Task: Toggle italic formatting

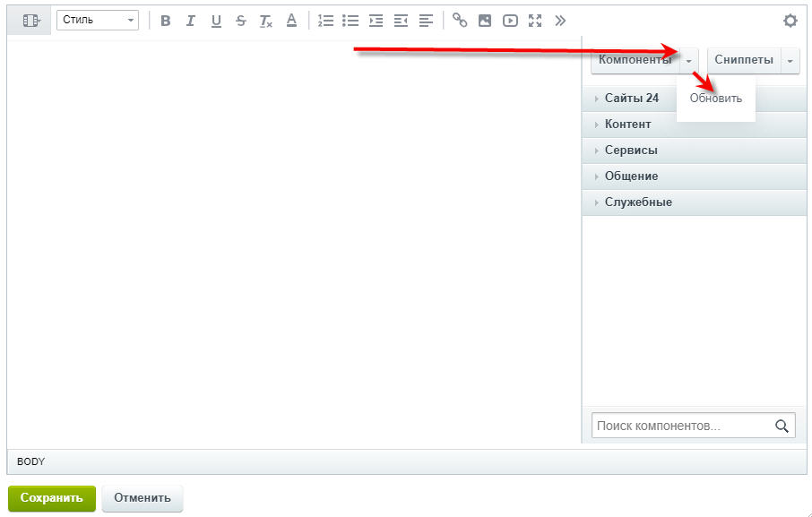Action: (x=191, y=21)
